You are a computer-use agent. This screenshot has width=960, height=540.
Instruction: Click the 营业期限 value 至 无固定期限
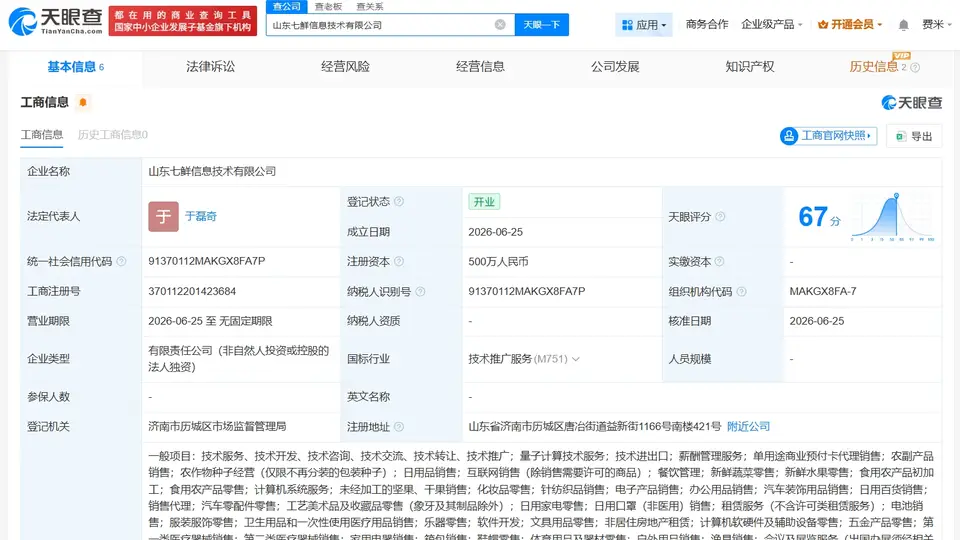pos(210,321)
